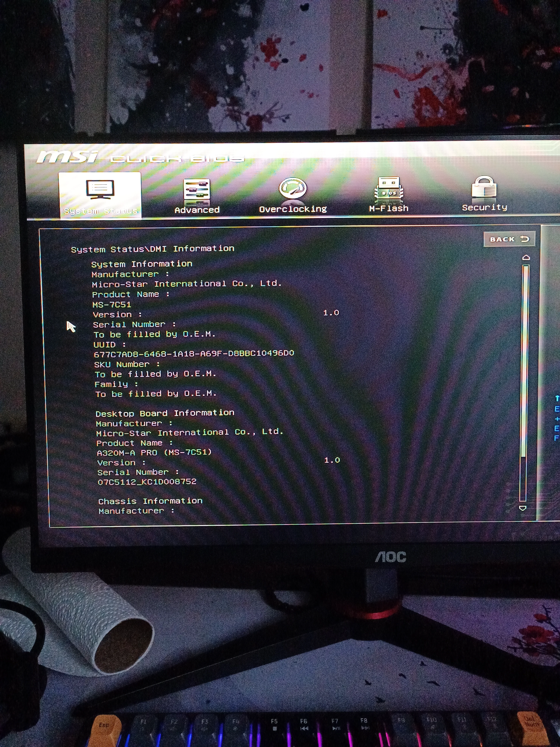Switch to the Advanced tab label
The image size is (560, 747).
[x=197, y=210]
